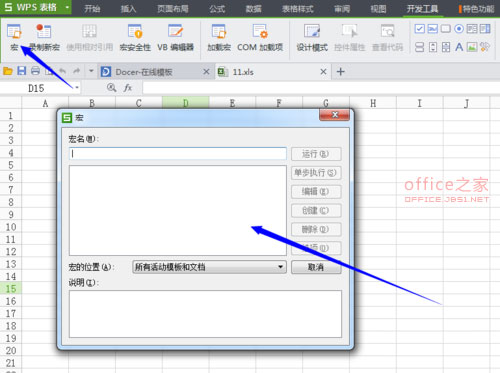Toggle 使用相对引用 relative reference

pos(89,38)
